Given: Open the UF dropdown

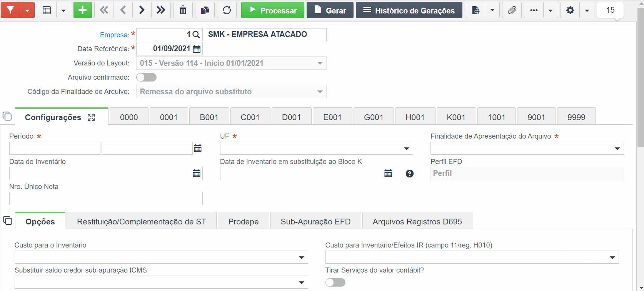Looking at the screenshot, I should coord(316,148).
